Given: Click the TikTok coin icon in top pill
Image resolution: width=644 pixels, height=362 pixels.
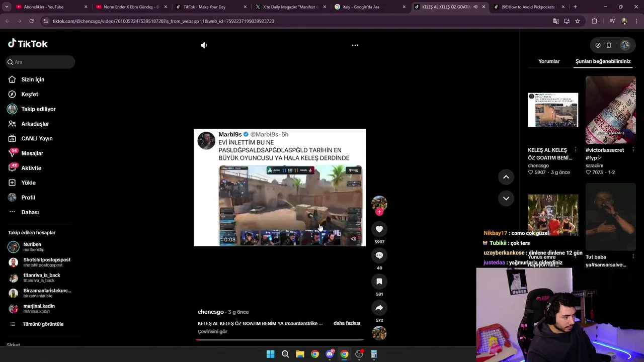Looking at the screenshot, I should pos(598,45).
